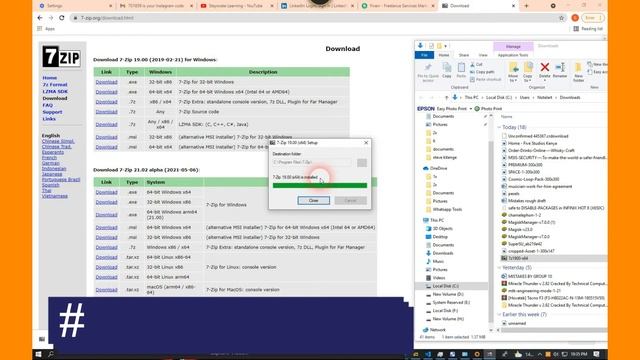Go back with Chrome back arrow

[x=40, y=18]
